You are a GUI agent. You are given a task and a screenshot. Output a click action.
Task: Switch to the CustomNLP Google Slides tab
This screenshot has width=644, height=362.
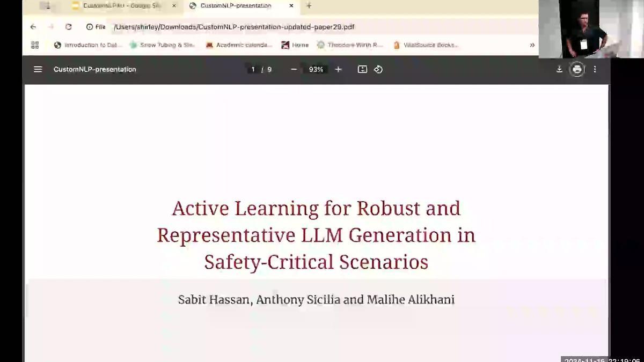123,6
